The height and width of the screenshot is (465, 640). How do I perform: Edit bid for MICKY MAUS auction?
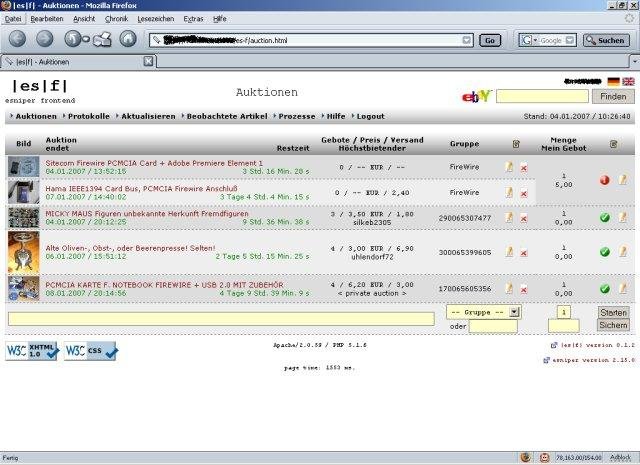tap(622, 217)
